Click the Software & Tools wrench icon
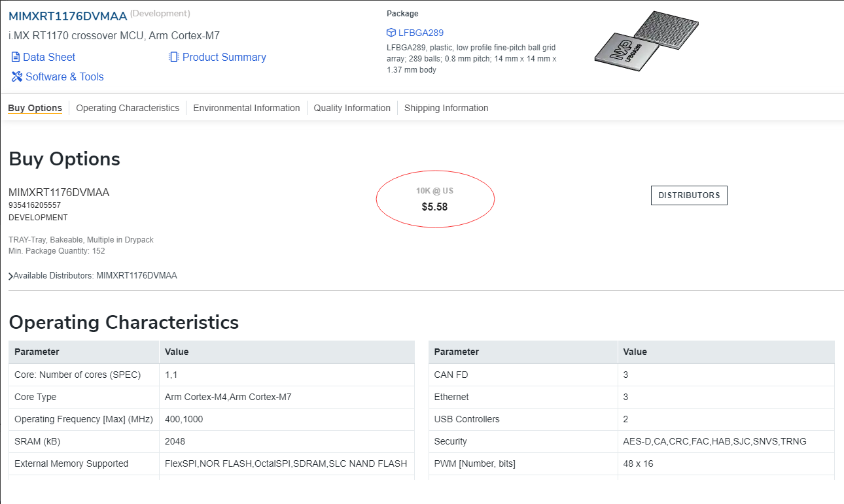This screenshot has height=504, width=844. pos(17,77)
